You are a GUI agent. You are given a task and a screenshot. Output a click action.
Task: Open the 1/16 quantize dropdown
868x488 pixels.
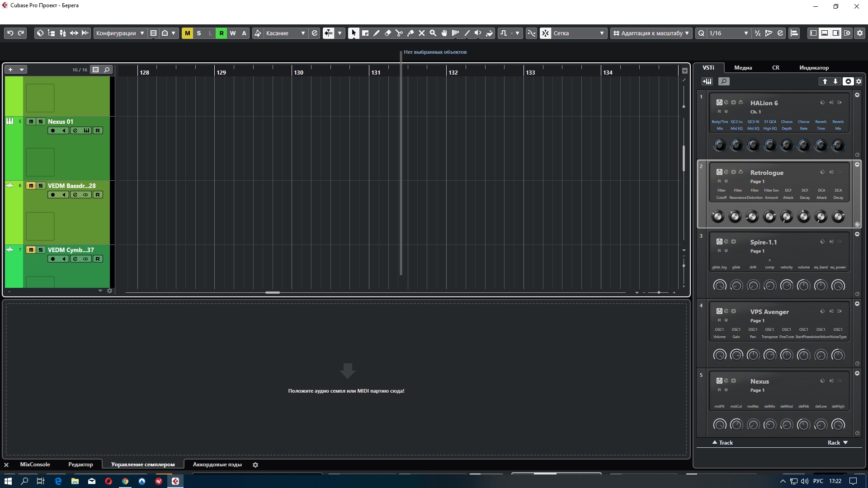[x=728, y=33]
